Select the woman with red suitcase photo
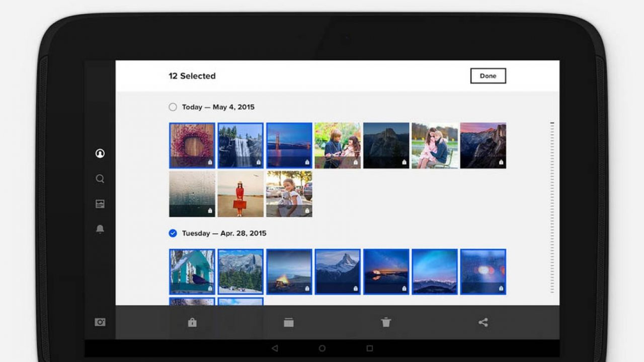Screen dimensions: 644x362 tap(240, 194)
